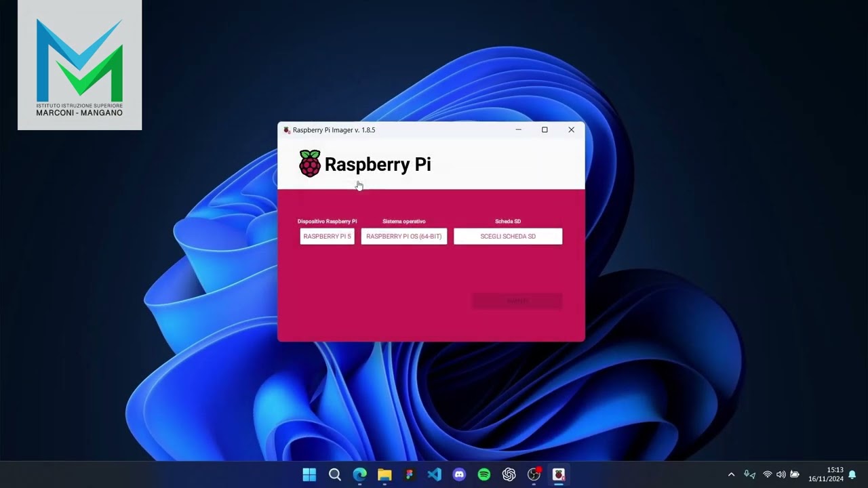Open ChatGPT from the taskbar

509,474
